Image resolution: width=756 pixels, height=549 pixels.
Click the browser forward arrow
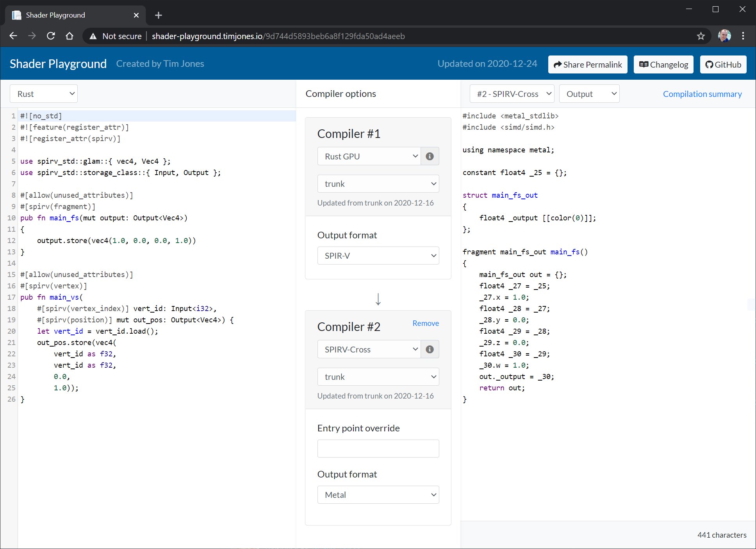pos(32,36)
